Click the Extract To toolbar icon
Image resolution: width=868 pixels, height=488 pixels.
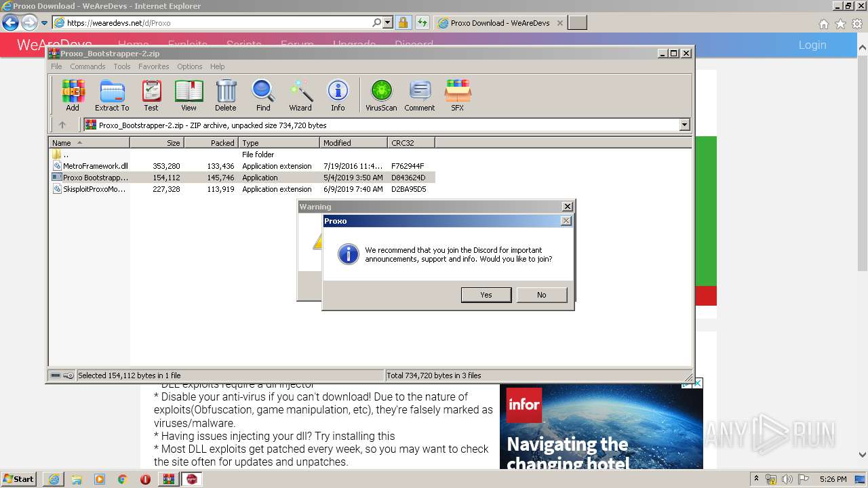(x=112, y=96)
